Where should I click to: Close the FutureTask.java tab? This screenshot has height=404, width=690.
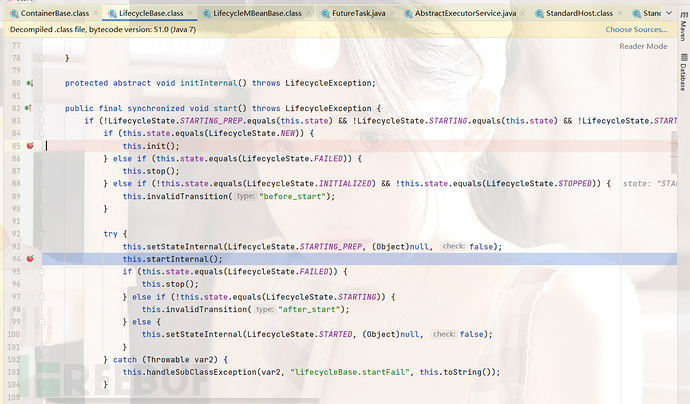[392, 13]
